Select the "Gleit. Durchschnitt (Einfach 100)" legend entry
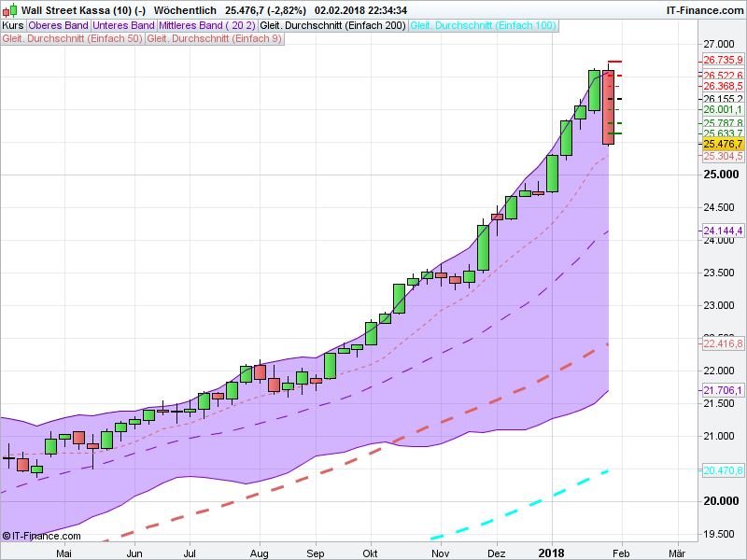747x560 pixels. coord(482,26)
